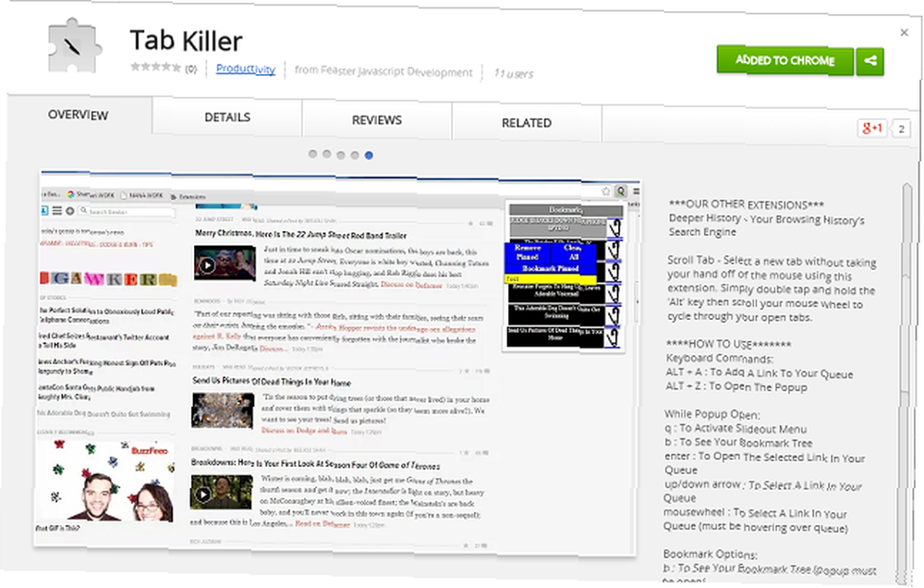Click 'b : To See Your Bookmark Tree' line under While Popup Open
This screenshot has width=924, height=588.
pyautogui.click(x=737, y=442)
